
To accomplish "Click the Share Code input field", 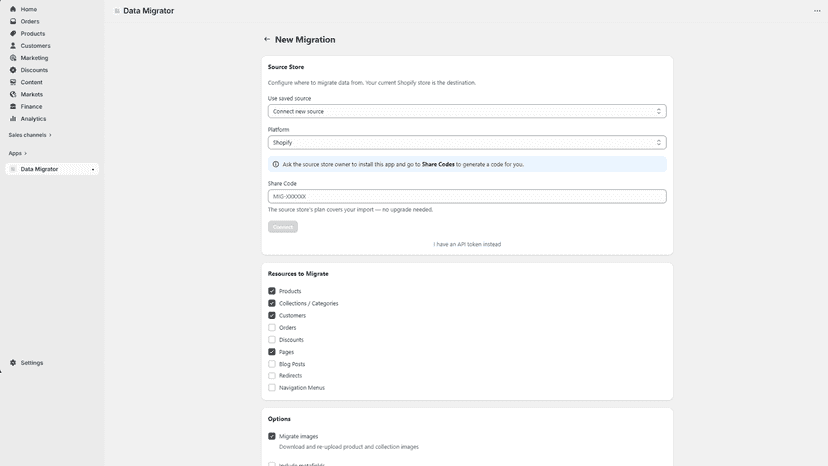I will [x=467, y=197].
